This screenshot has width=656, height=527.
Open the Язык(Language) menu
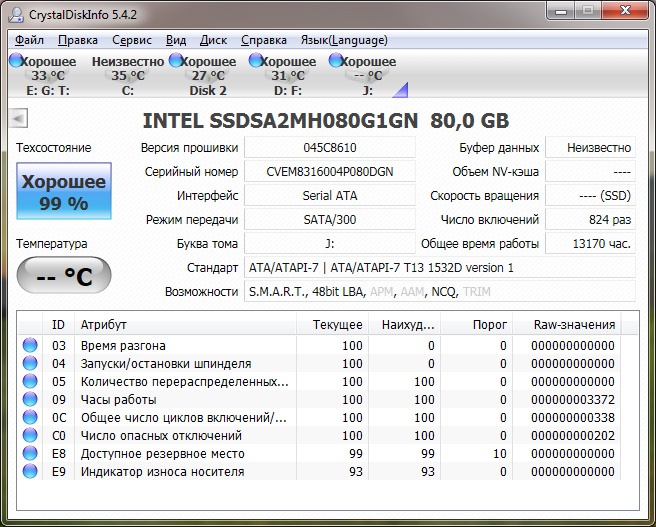344,40
